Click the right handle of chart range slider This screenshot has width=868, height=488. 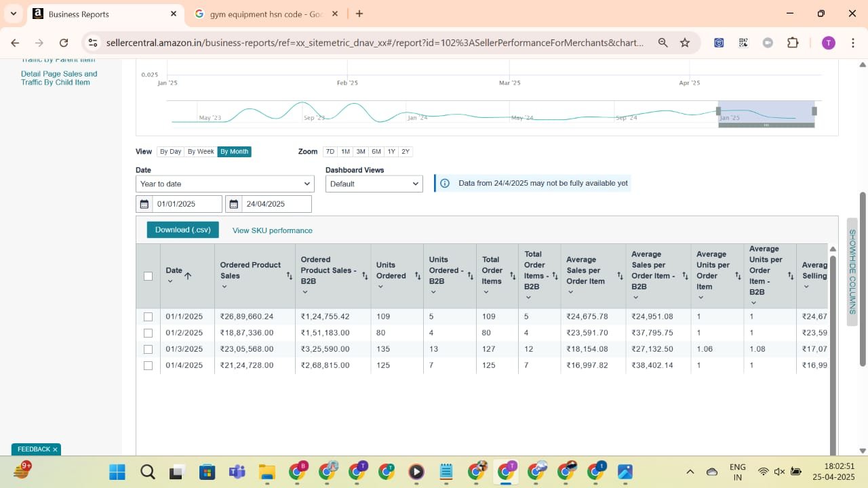[x=814, y=111]
